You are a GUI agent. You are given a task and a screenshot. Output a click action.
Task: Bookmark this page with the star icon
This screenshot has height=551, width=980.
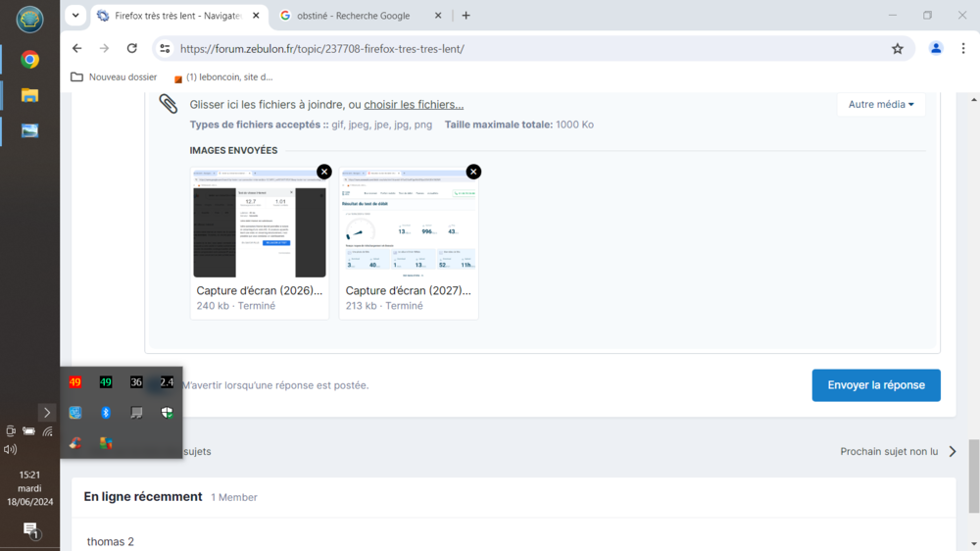click(x=897, y=48)
